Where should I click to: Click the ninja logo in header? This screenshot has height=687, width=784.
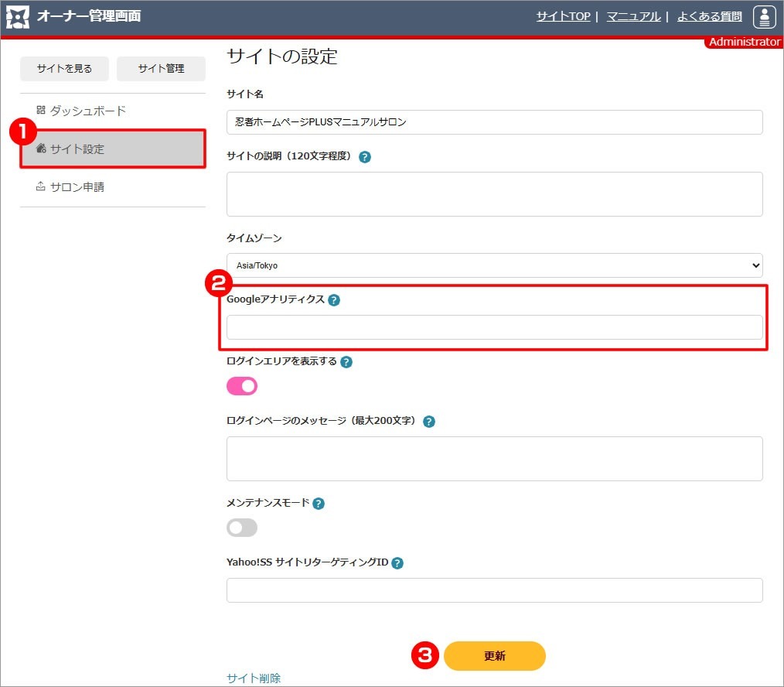(x=18, y=17)
